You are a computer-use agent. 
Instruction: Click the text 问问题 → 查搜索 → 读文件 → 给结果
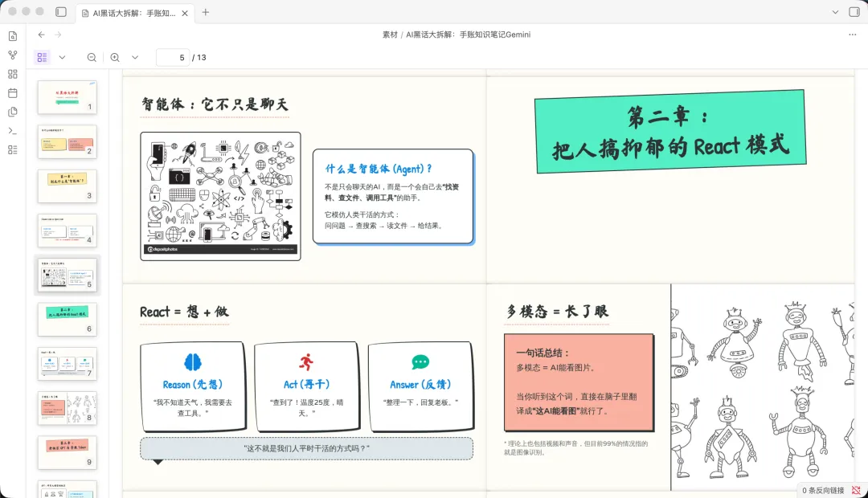383,226
